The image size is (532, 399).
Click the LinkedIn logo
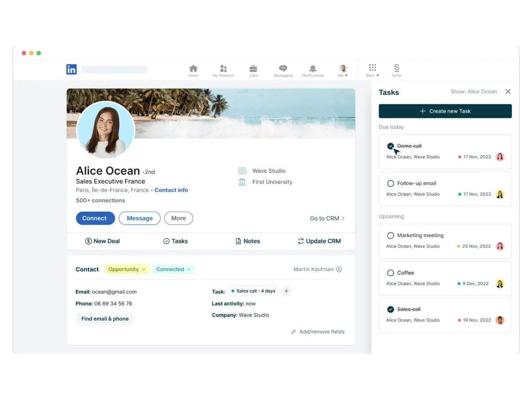(x=71, y=69)
